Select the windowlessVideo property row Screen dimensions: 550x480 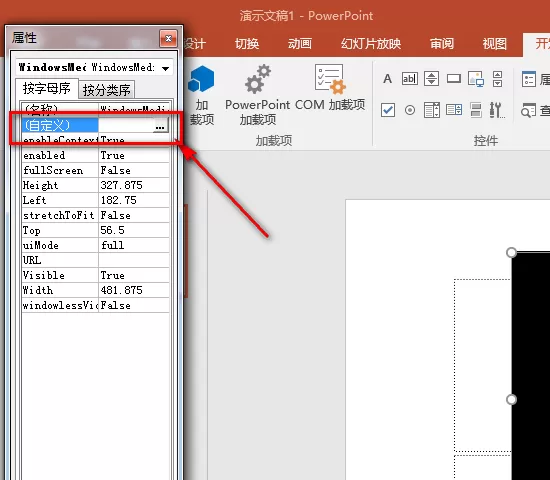click(x=95, y=306)
